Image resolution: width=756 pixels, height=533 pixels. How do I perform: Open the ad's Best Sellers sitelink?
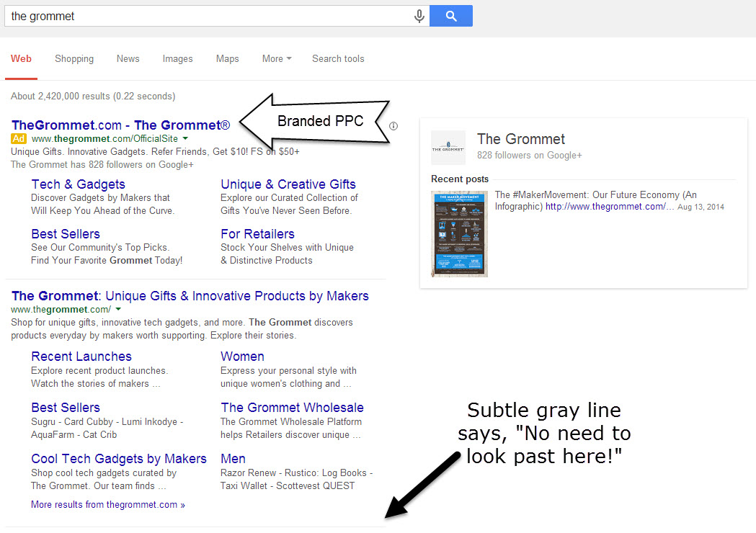point(66,234)
